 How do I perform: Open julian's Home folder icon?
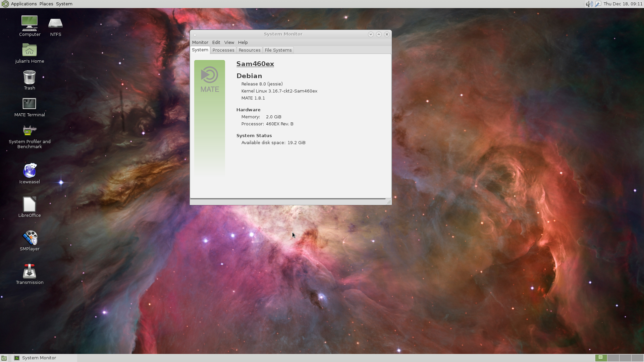(30, 50)
